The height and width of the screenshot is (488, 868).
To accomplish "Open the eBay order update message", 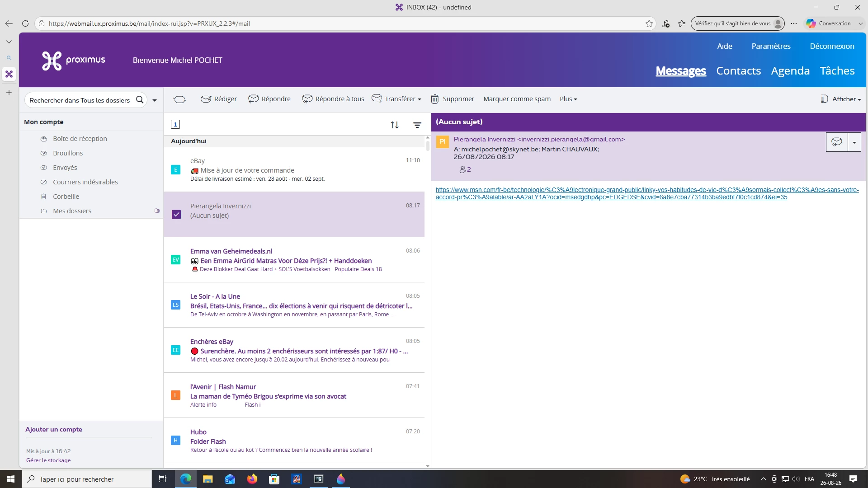I will (294, 169).
